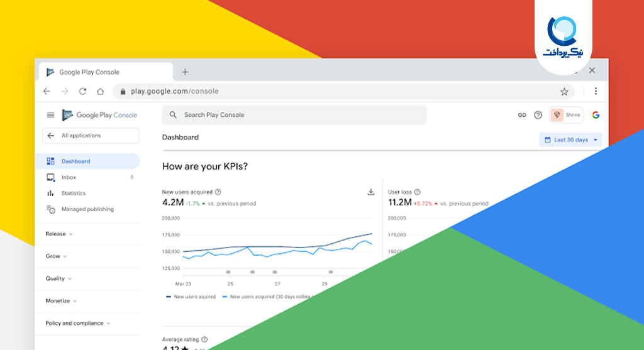Click the Search Play Console field
Image resolution: width=644 pixels, height=350 pixels.
(294, 115)
